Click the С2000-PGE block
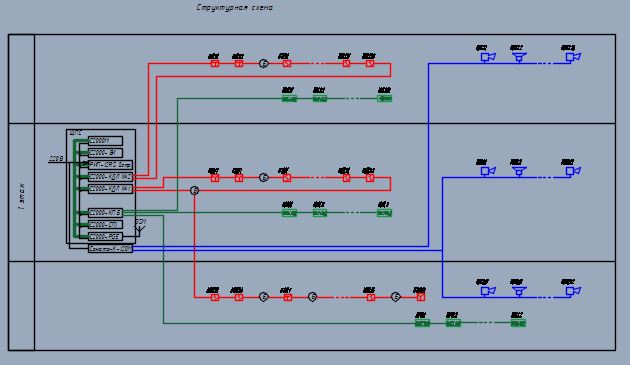 (105, 236)
